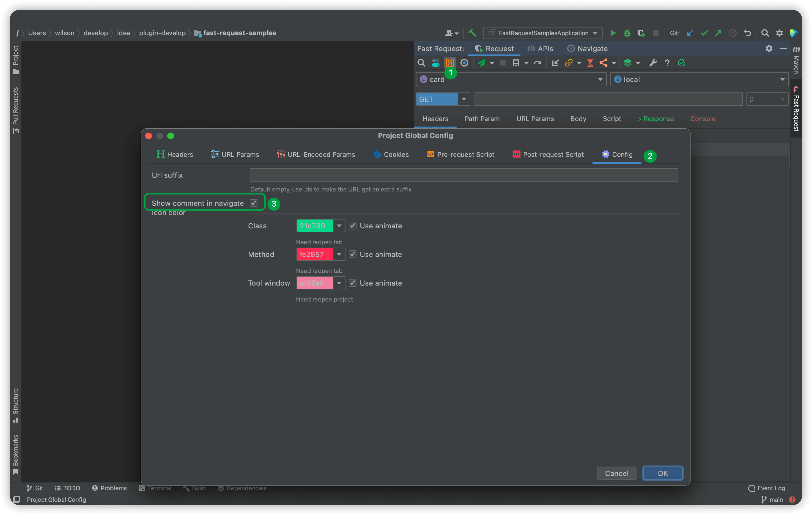Uncheck Show comment in navigate
Screen dimensions: 812x515
pyautogui.click(x=254, y=203)
